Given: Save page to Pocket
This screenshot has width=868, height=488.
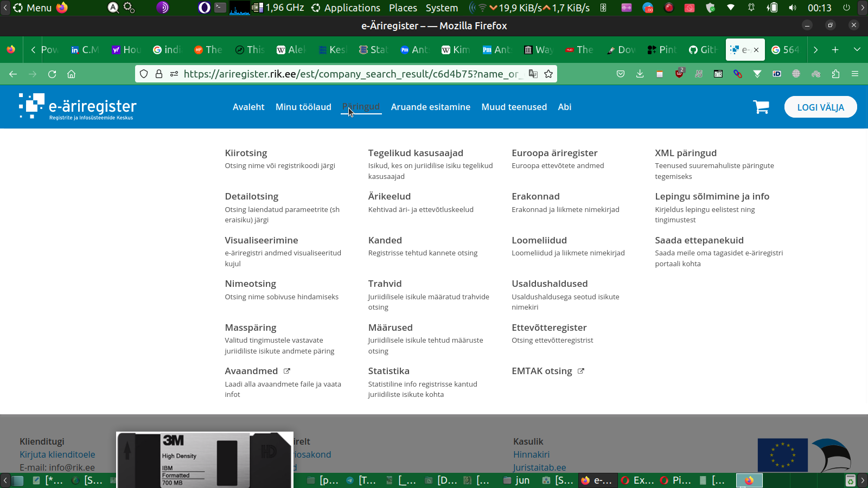Looking at the screenshot, I should click(621, 74).
